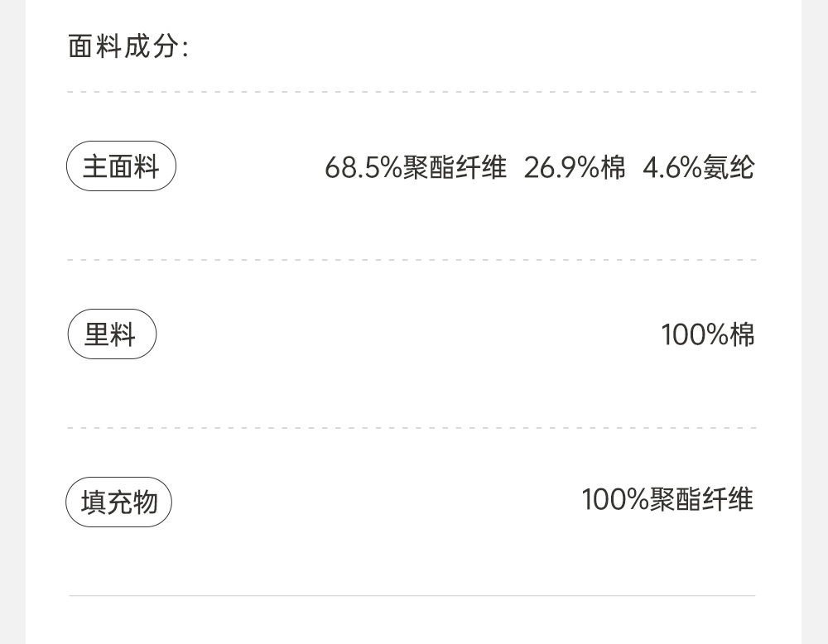Click the dashed divider below 面料成分
The height and width of the screenshot is (644, 828).
pyautogui.click(x=412, y=92)
